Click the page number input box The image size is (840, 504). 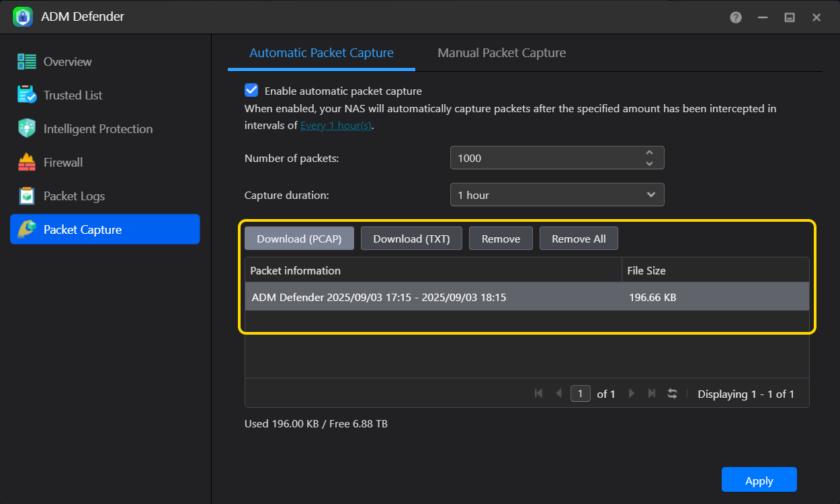click(x=581, y=394)
